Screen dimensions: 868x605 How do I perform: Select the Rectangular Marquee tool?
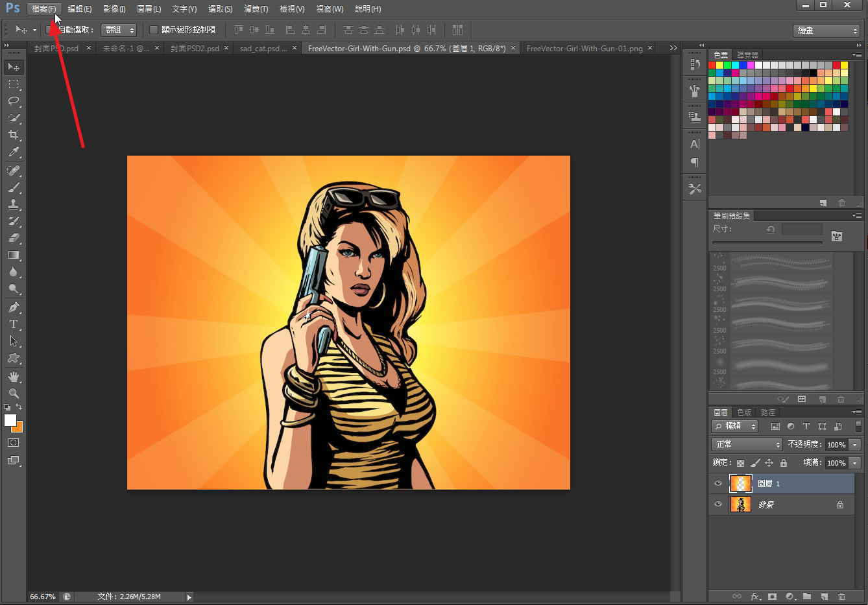[14, 84]
